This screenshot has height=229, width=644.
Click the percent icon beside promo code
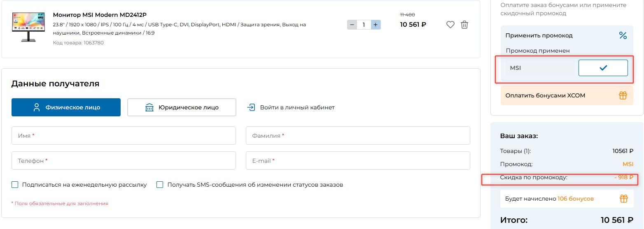pos(623,36)
